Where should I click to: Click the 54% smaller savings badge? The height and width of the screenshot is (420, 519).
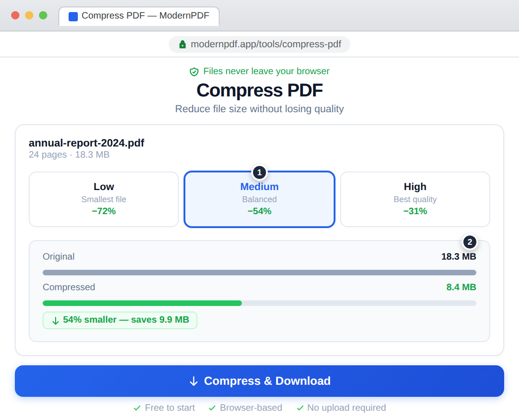[x=120, y=320]
